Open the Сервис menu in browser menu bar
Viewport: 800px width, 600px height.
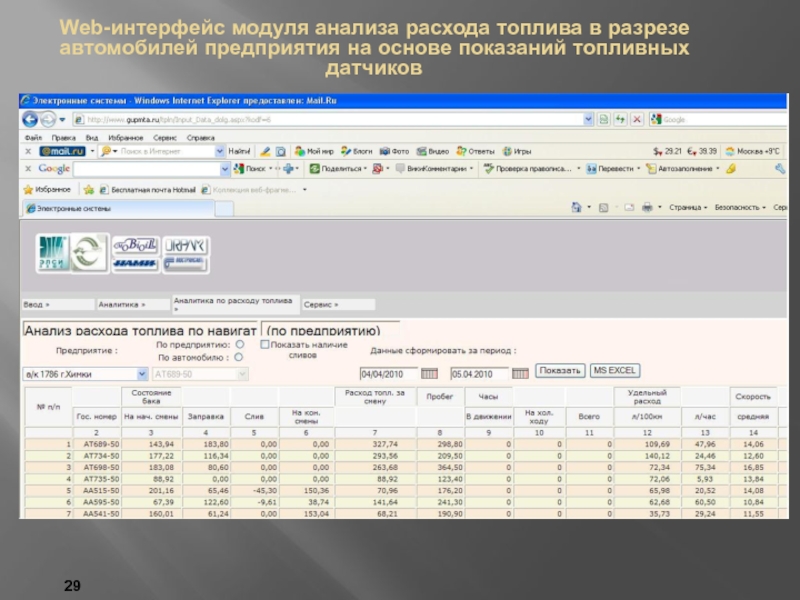coord(165,137)
